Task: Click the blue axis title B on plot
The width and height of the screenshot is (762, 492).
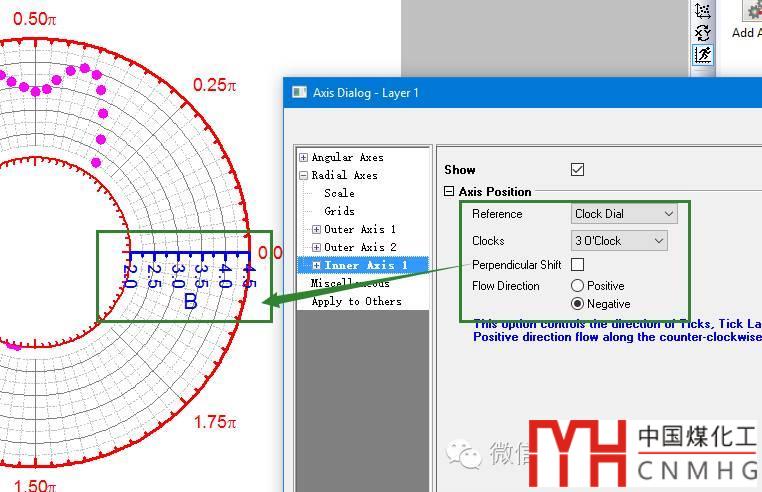Action: tap(190, 301)
